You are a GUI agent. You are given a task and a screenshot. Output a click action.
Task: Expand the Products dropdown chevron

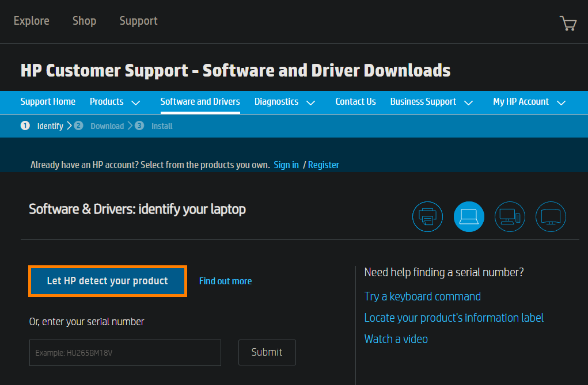tap(136, 102)
